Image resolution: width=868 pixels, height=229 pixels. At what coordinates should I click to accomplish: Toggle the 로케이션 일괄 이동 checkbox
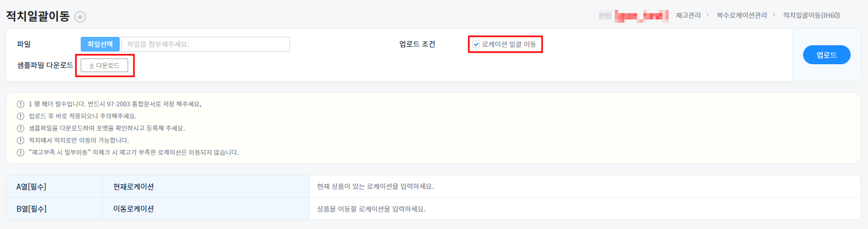[x=476, y=44]
